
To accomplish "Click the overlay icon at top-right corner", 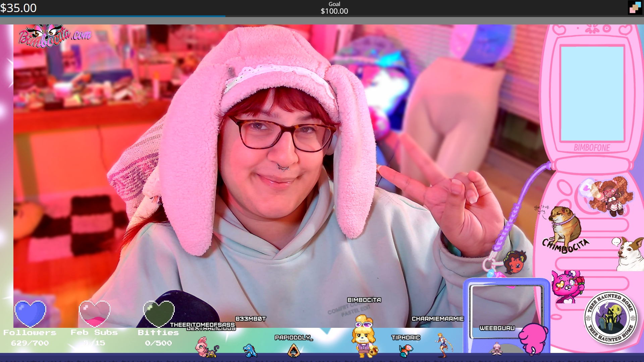I will click(635, 7).
